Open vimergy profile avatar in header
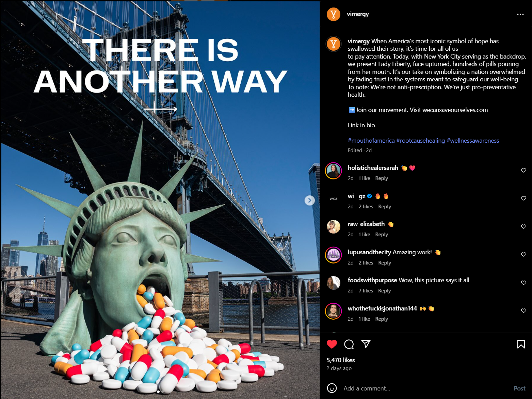532x399 pixels. (x=334, y=14)
